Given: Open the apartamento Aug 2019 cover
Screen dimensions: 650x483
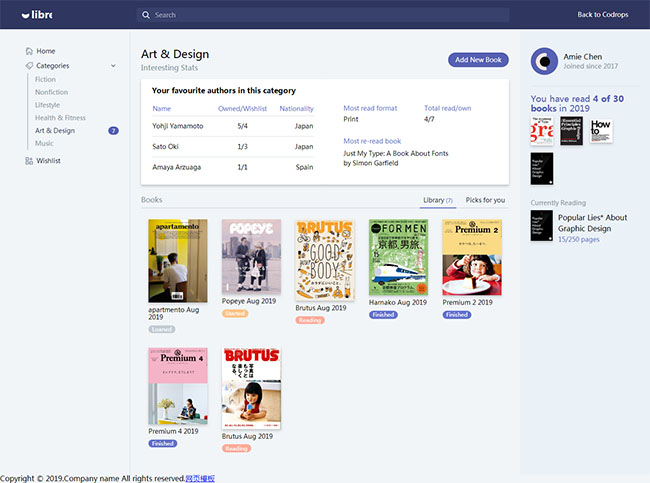Looking at the screenshot, I should tap(178, 261).
